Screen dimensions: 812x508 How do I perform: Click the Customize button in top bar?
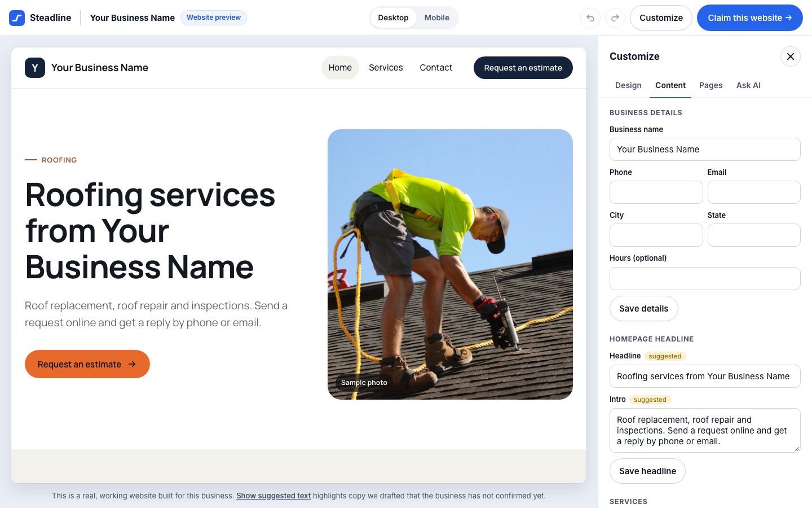pyautogui.click(x=661, y=18)
